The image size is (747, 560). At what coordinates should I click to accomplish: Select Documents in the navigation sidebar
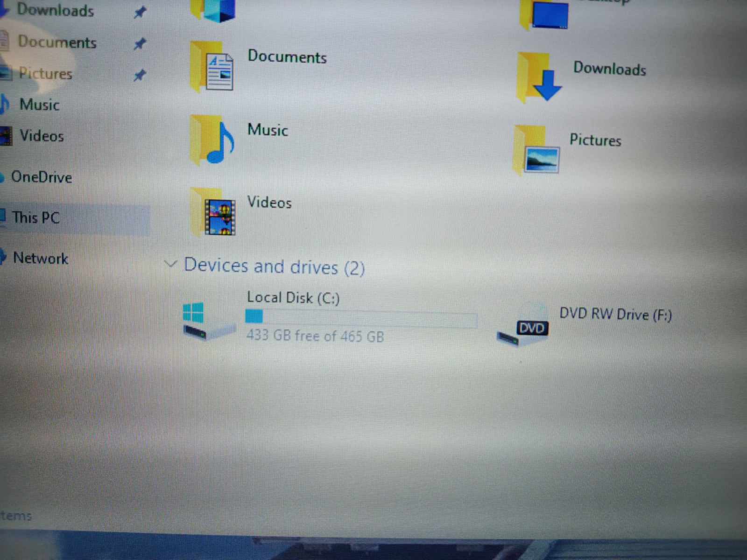point(57,42)
